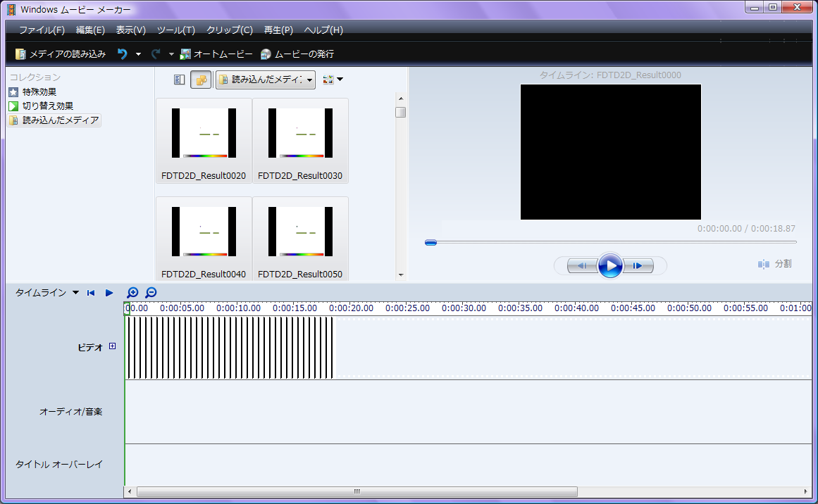818x504 pixels.
Task: Click the 分割 split button
Action: click(775, 264)
